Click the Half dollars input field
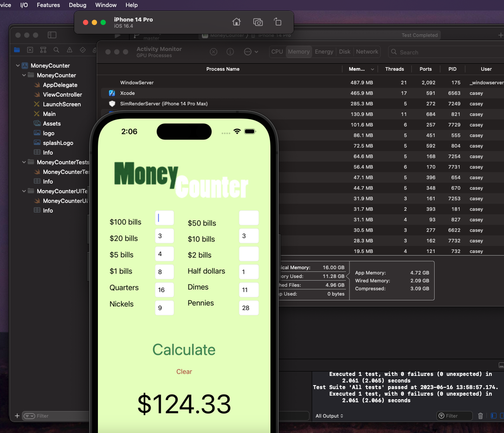The height and width of the screenshot is (433, 504). click(249, 272)
